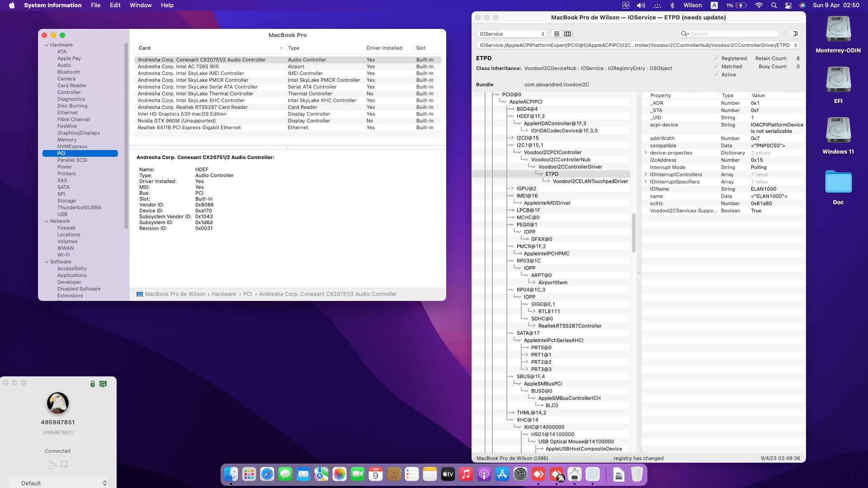Screen dimensions: 868x488
Task: Open the App Store from the Dock
Action: (x=502, y=474)
